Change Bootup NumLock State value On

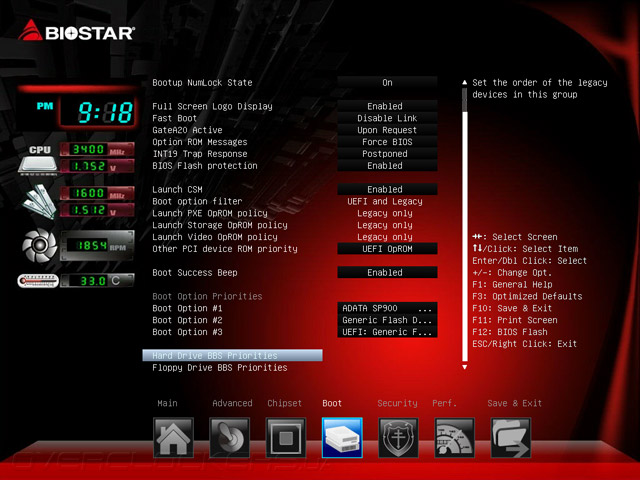click(387, 82)
